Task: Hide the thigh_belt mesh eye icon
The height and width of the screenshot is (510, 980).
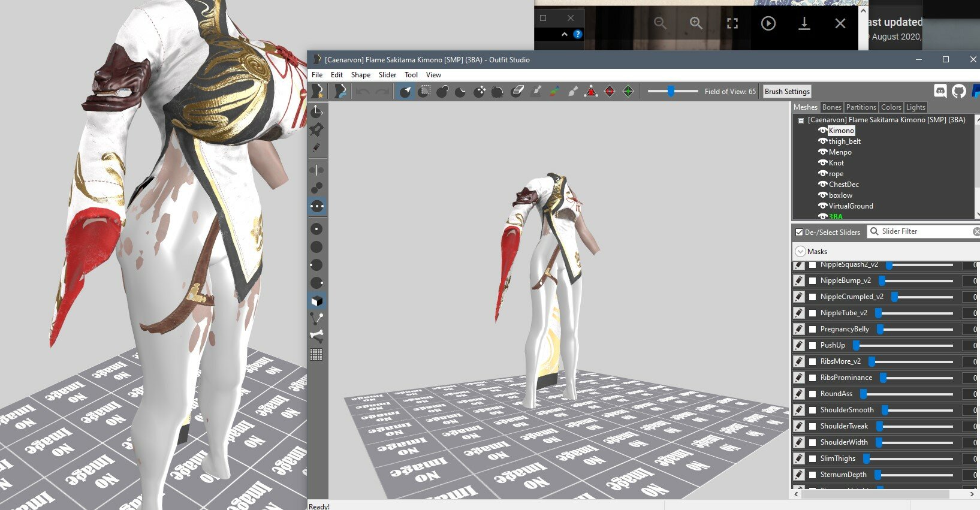Action: click(x=822, y=141)
